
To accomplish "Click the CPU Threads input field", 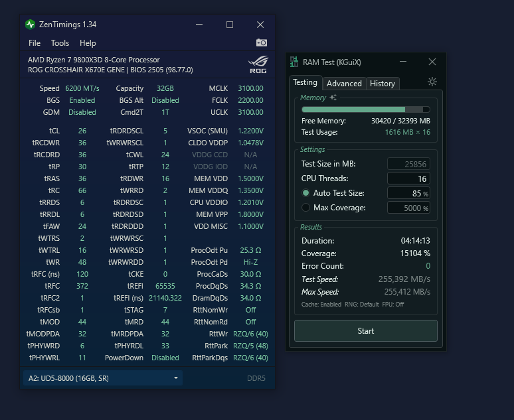I will click(408, 178).
